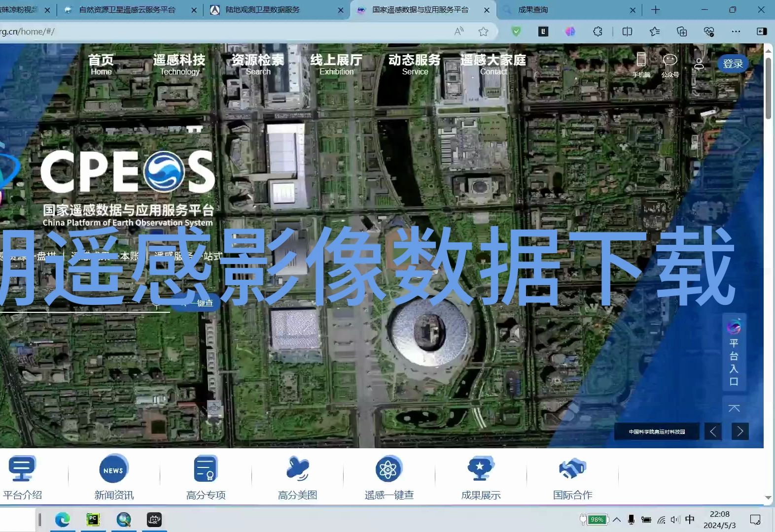Switch the 中 input method indicator

pyautogui.click(x=690, y=519)
